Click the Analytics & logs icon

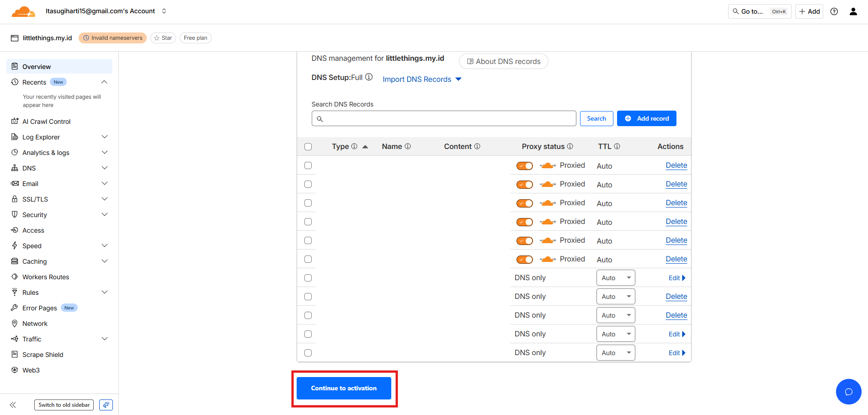15,152
